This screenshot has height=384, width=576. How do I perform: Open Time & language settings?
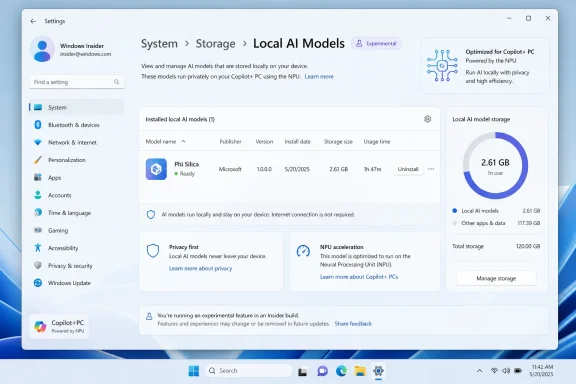(77, 213)
